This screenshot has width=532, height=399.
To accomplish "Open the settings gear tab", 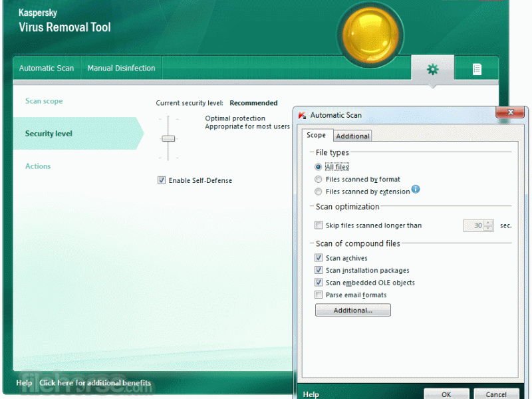I will 432,69.
